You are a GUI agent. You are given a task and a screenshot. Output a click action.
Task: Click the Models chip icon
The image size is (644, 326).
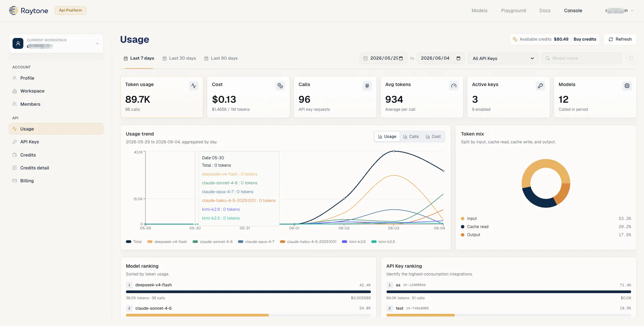coord(627,86)
